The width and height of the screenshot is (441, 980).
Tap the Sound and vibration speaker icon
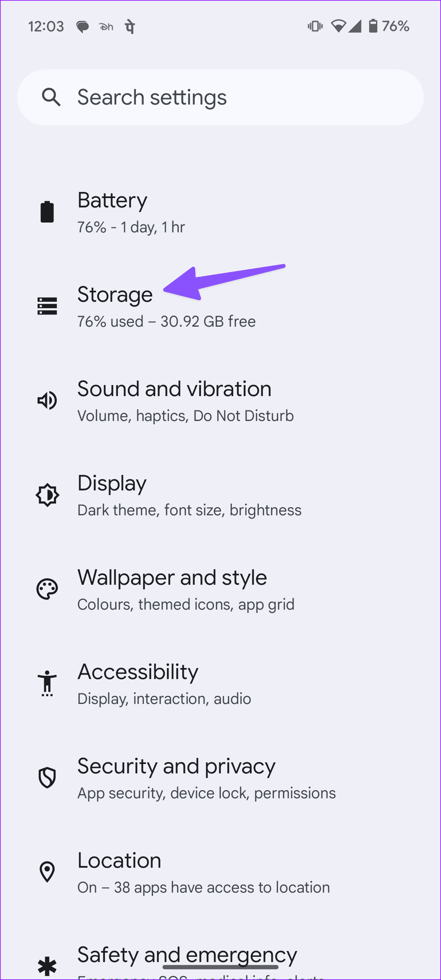point(47,401)
